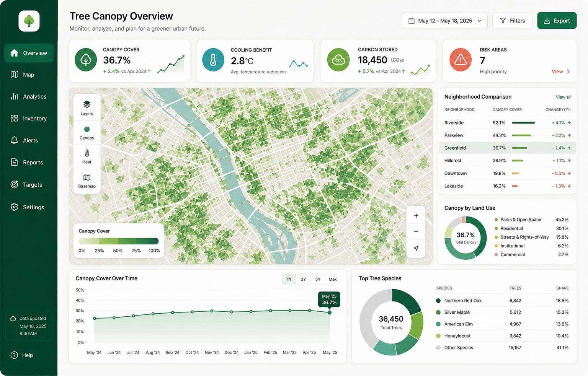The image size is (588, 376).
Task: Open the Inventory section
Action: click(29, 119)
